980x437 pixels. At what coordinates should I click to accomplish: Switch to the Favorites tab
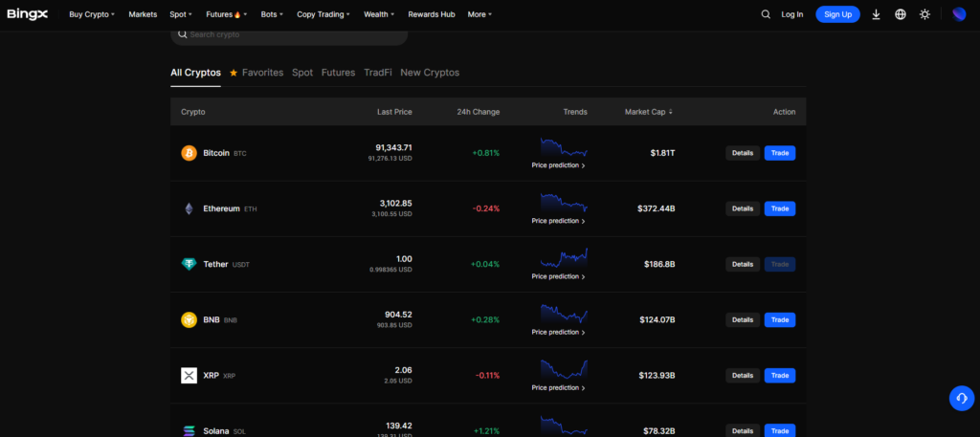[x=256, y=73]
